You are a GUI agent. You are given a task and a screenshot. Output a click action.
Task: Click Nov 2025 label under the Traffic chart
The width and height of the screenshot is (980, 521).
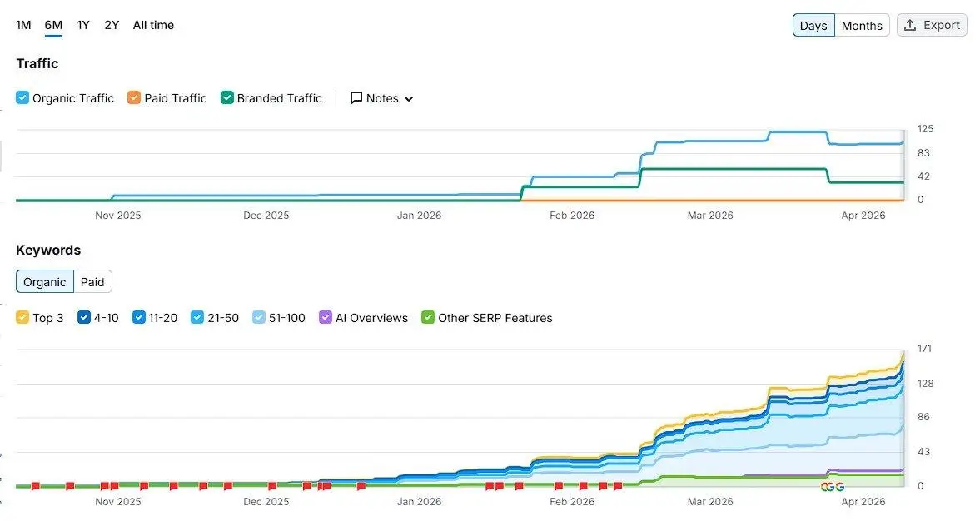point(118,215)
